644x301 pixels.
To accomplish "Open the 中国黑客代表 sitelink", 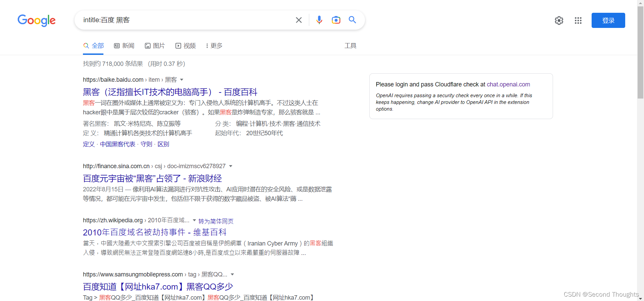I will coord(118,144).
